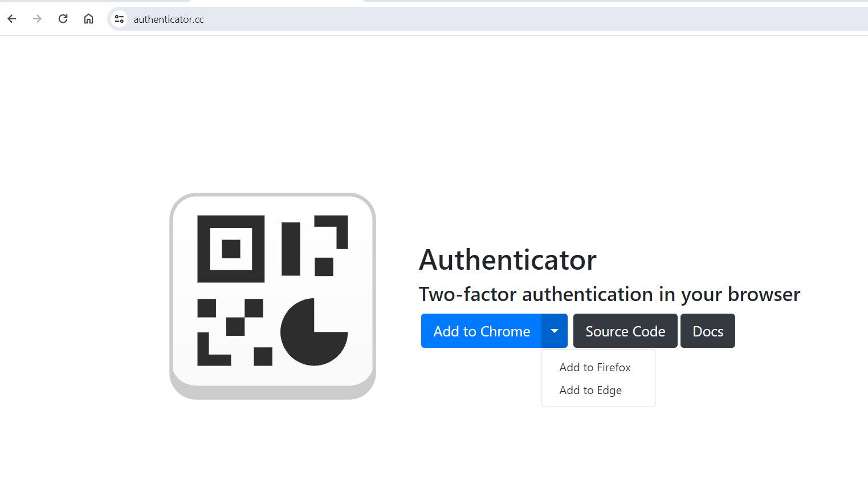This screenshot has height=479, width=868.
Task: Click the Two-factor authentication tagline
Action: (x=609, y=294)
